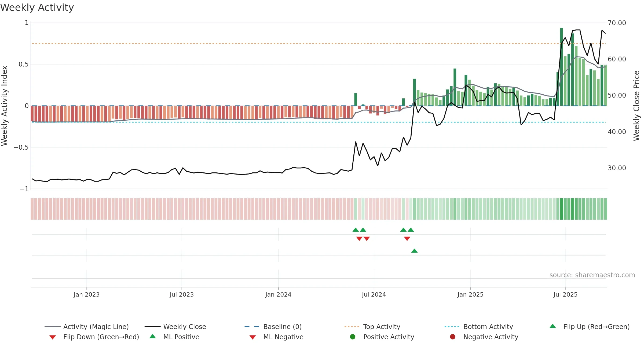Toggle Weekly Close legend entry
The image size is (644, 362).
pyautogui.click(x=175, y=327)
